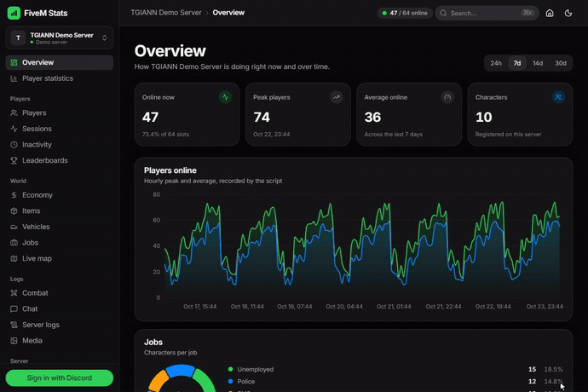
Task: Click the FiveM Stats logo icon
Action: [x=14, y=13]
